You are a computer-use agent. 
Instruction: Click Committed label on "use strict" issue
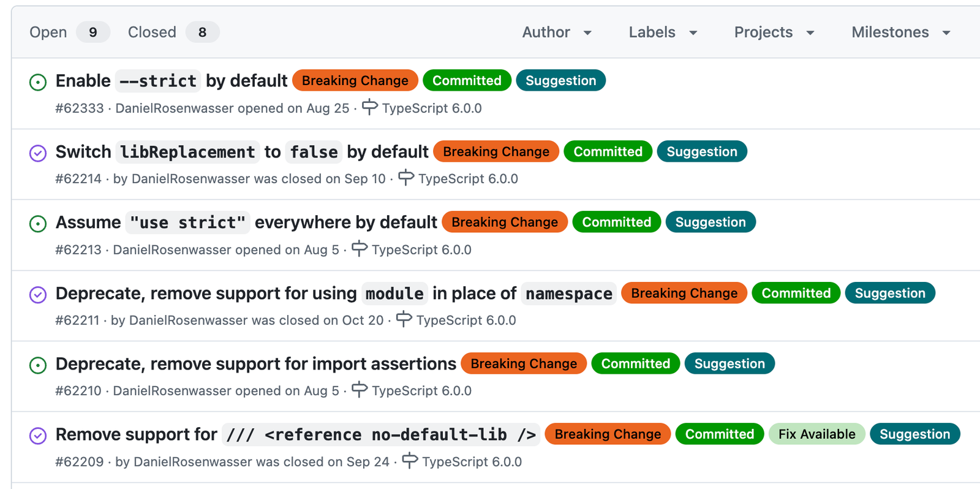point(617,222)
